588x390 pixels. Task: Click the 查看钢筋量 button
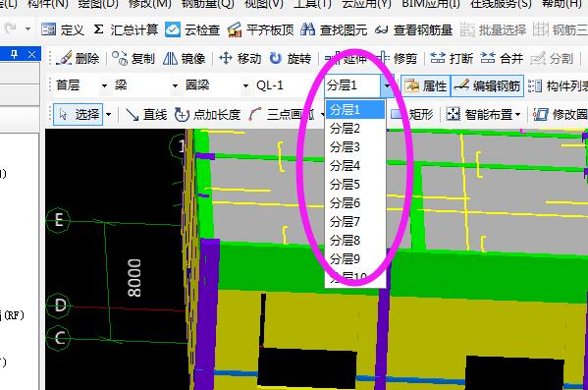coord(413,29)
